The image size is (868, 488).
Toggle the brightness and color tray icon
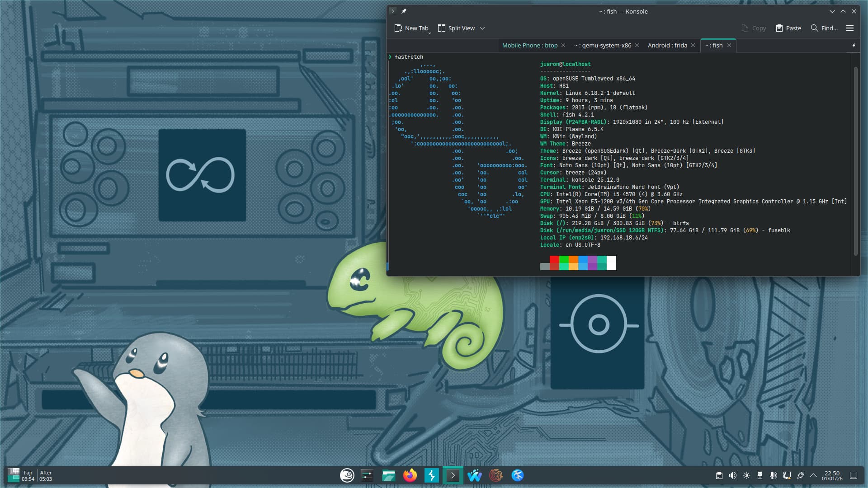point(746,475)
